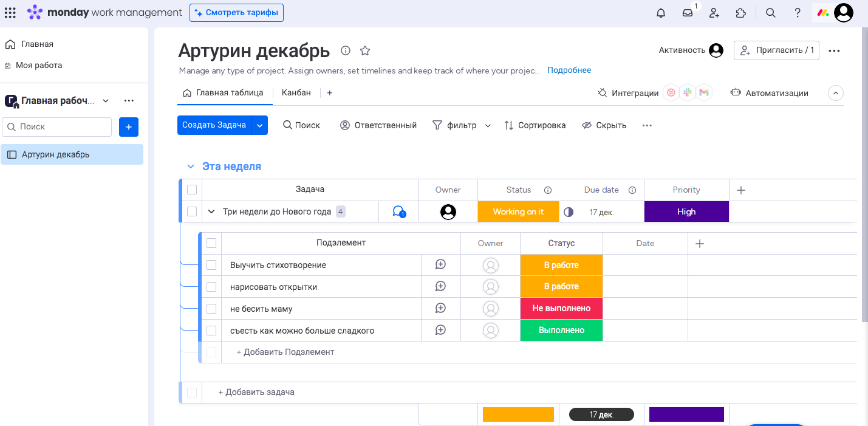
Task: Open the Slack integration icon
Action: click(687, 93)
